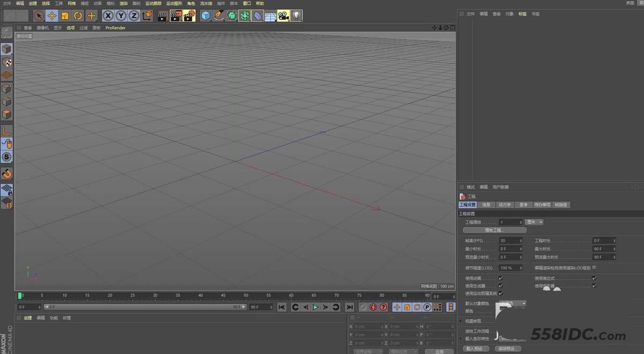Screen dimensions: 644x354
Task: Render the active view (clapperboard icon)
Action: (163, 16)
